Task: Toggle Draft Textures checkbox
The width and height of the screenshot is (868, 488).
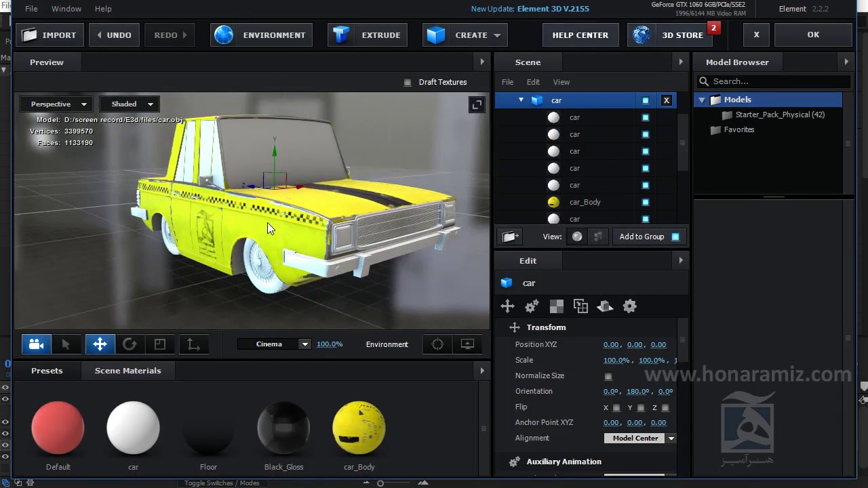Action: point(408,82)
